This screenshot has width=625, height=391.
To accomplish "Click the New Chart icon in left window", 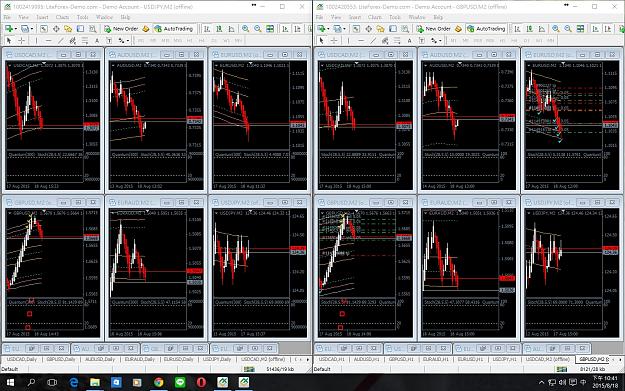I will coord(9,29).
